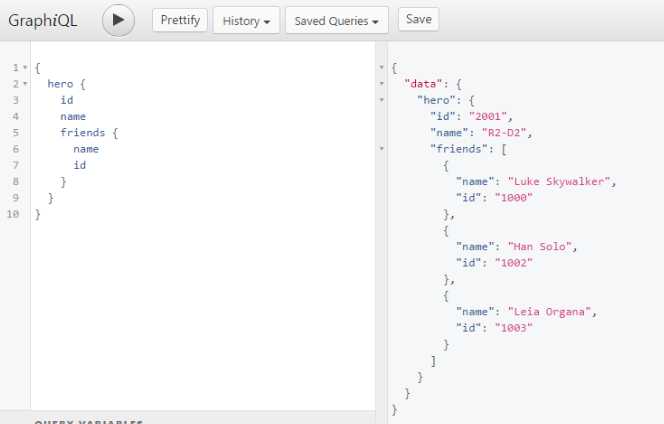Click the "2001" id value in results
The width and height of the screenshot is (664, 424).
[488, 116]
